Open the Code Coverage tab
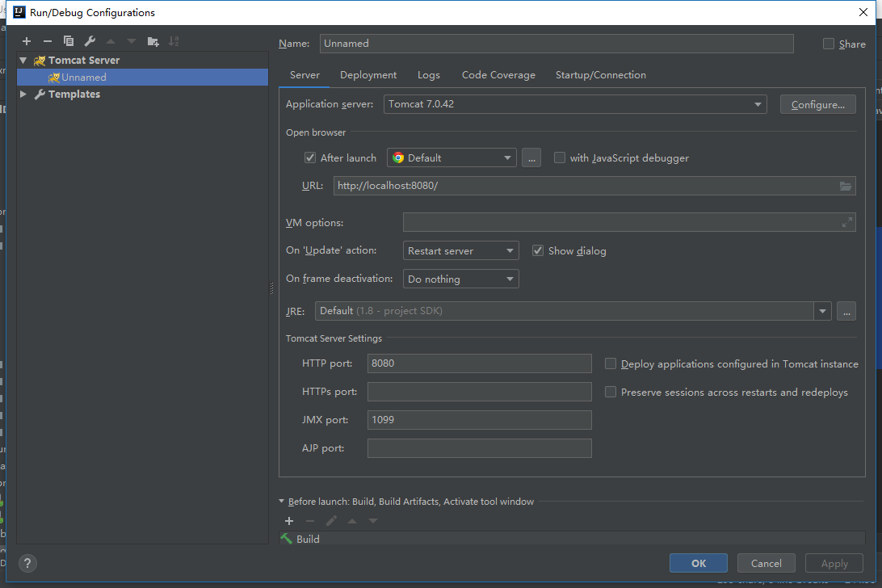Viewport: 882px width, 588px height. [x=498, y=75]
